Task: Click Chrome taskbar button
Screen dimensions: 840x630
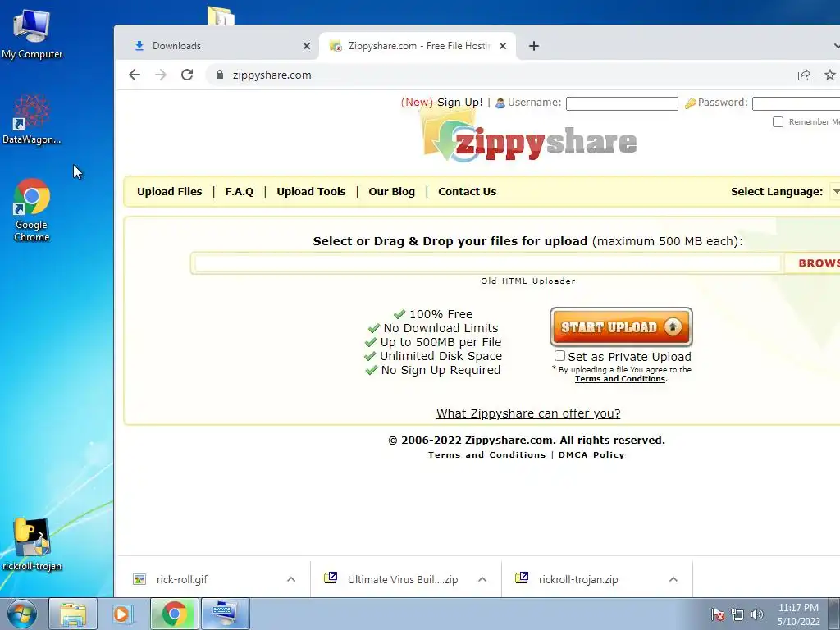Action: [174, 614]
